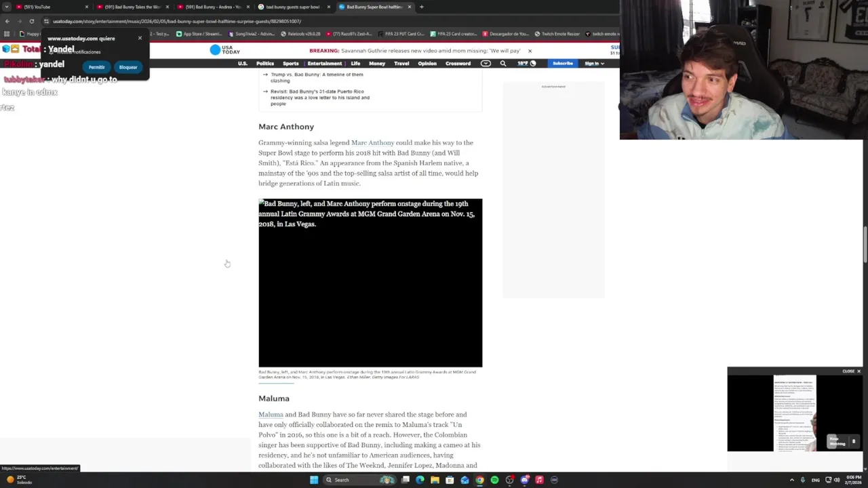Open Revisit Bad Bunny's Puerto Rico residency link
This screenshot has height=488, width=868.
click(320, 98)
